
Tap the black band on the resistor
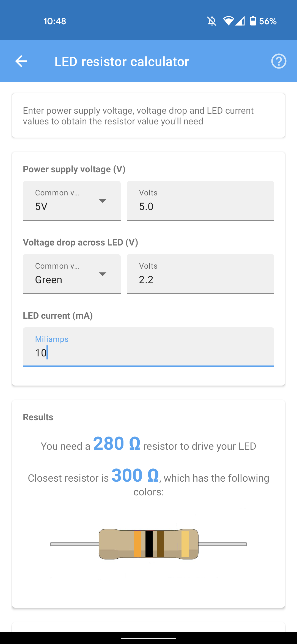(x=149, y=544)
